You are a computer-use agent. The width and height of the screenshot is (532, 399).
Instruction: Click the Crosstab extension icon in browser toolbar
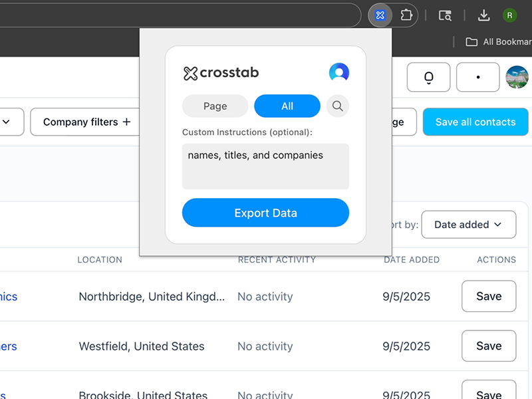[x=380, y=15]
